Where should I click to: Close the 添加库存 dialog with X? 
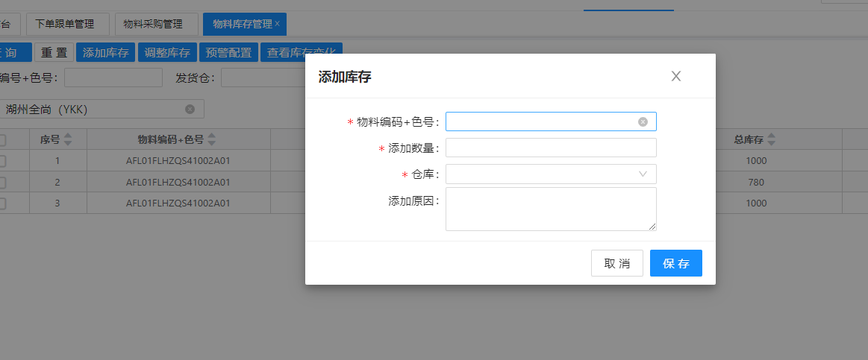pos(676,76)
